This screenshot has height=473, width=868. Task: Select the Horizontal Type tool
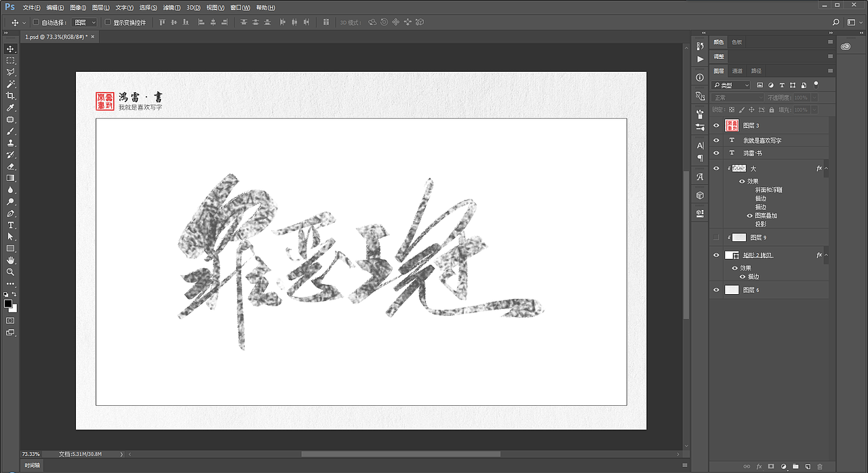pyautogui.click(x=10, y=225)
